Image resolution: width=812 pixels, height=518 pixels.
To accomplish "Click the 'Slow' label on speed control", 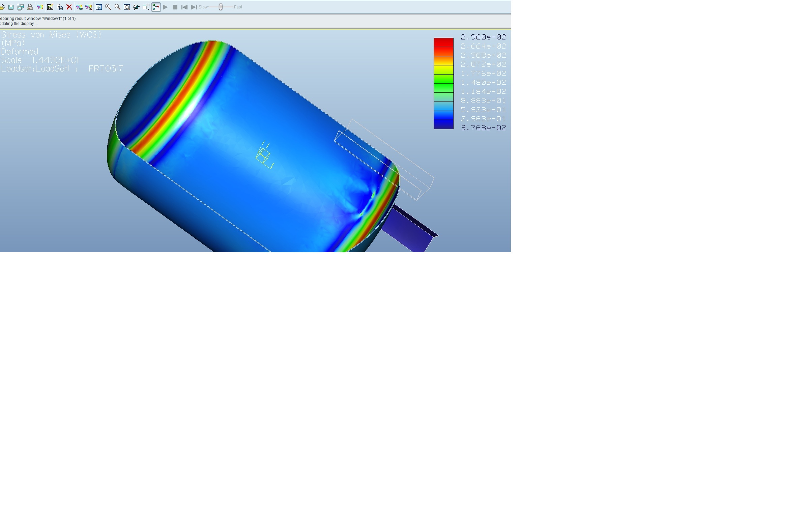I will (203, 7).
